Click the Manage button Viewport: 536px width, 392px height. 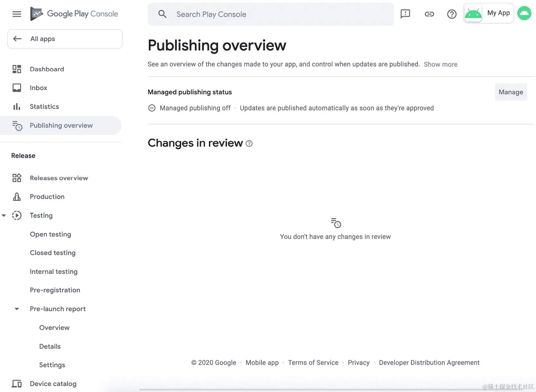point(511,92)
